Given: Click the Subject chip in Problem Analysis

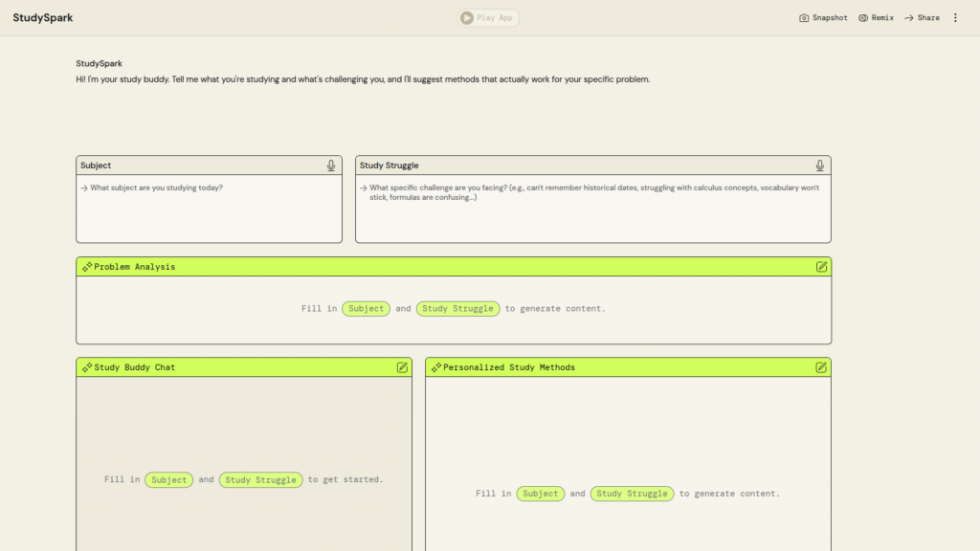Looking at the screenshot, I should click(366, 309).
